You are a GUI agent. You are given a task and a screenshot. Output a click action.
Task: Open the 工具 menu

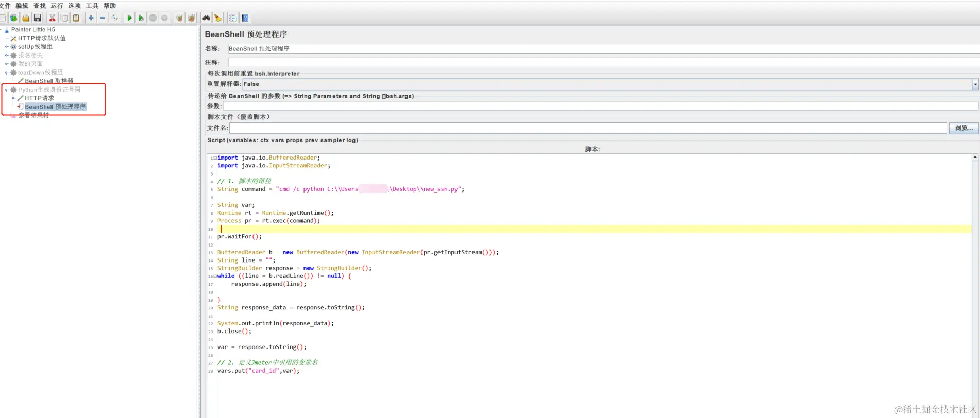[92, 6]
